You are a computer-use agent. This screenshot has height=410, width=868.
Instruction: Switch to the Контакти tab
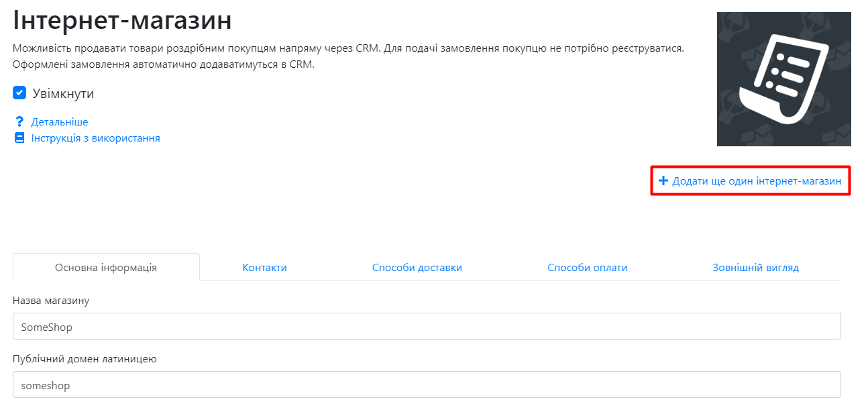[x=264, y=267]
